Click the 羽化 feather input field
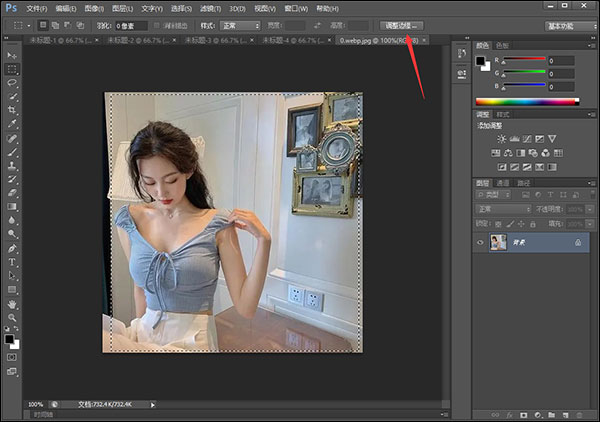 point(131,25)
